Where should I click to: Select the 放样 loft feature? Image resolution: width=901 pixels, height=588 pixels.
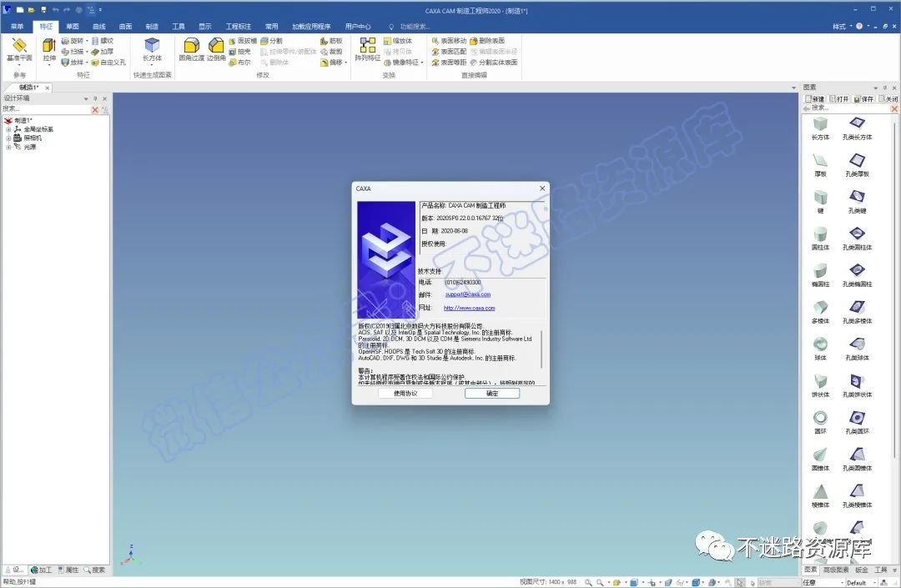(x=73, y=62)
